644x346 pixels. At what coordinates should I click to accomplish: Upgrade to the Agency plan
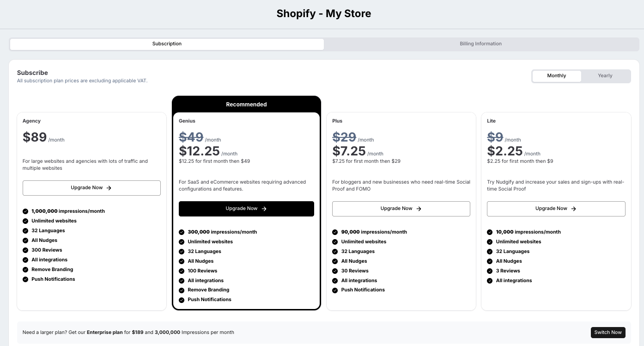point(91,188)
